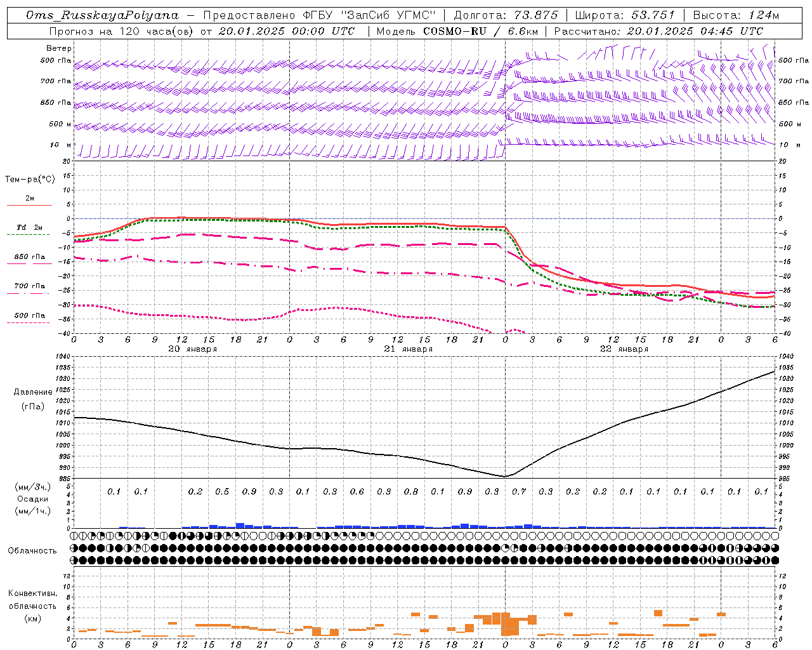The image size is (812, 650).
Task: Click the '20 января' date label
Action: click(192, 349)
